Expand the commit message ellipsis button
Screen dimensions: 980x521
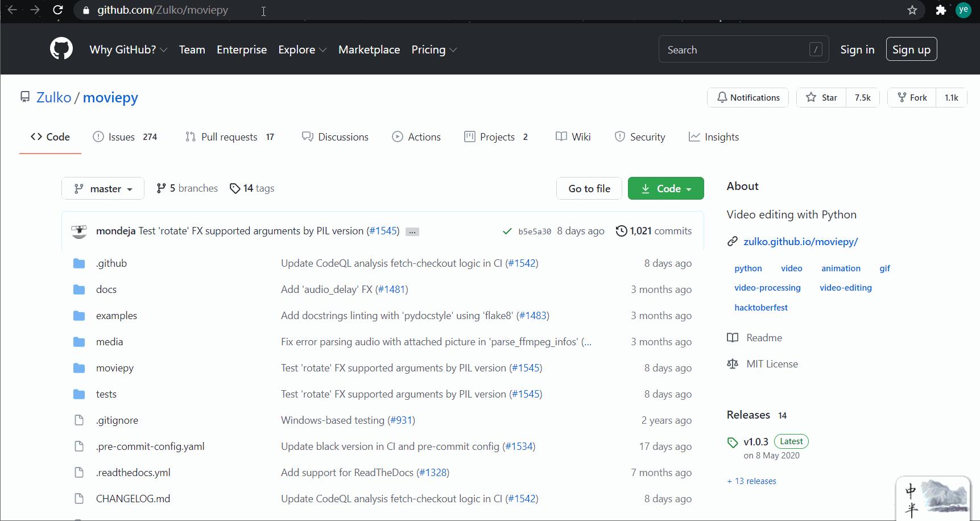pyautogui.click(x=412, y=231)
